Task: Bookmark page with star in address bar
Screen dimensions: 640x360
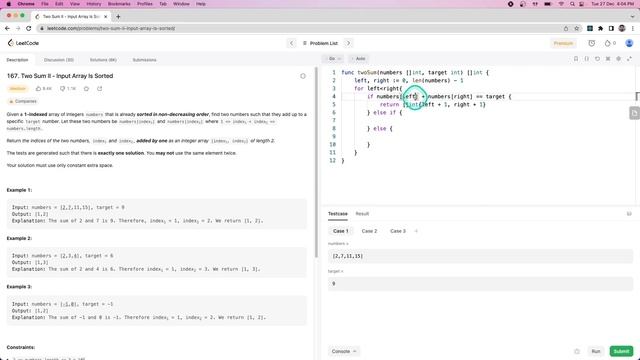Action: 577,28
